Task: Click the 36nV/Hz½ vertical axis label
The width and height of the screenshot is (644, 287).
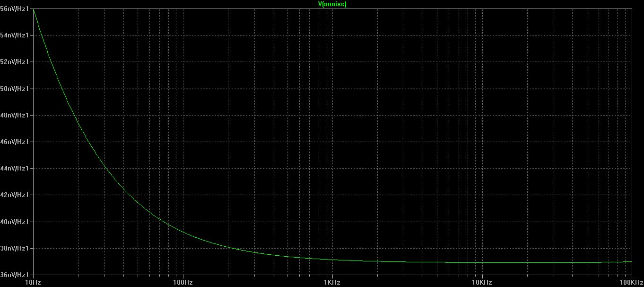Action: click(14, 275)
